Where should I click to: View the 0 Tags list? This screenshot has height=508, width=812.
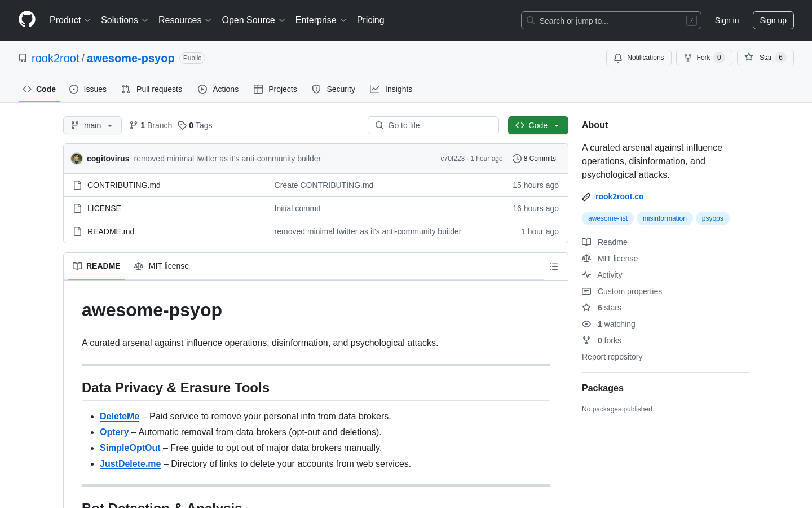195,125
